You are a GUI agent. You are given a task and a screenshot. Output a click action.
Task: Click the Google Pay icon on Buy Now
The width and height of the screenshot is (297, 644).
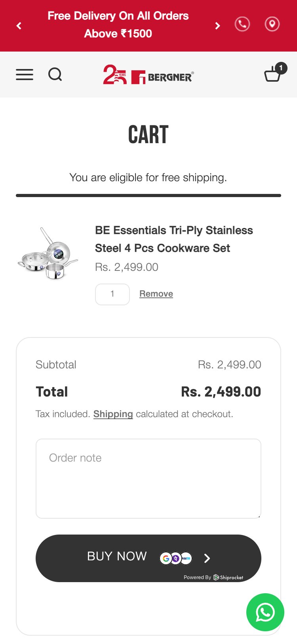166,558
